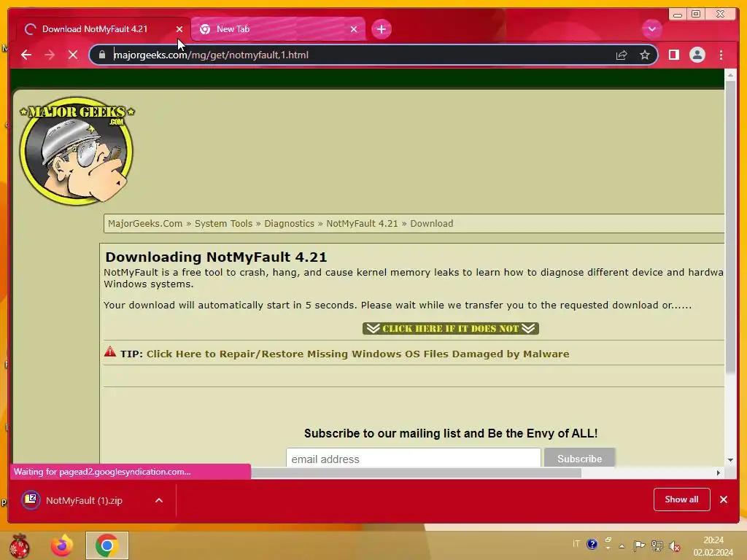747x560 pixels.
Task: Click the Major Geeks logo
Action: point(77,151)
